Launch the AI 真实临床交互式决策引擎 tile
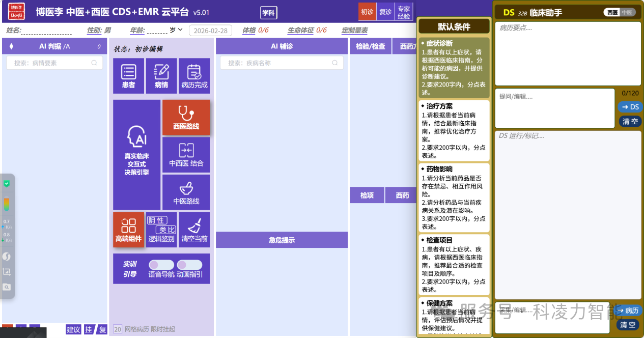644x338 pixels. click(x=137, y=155)
